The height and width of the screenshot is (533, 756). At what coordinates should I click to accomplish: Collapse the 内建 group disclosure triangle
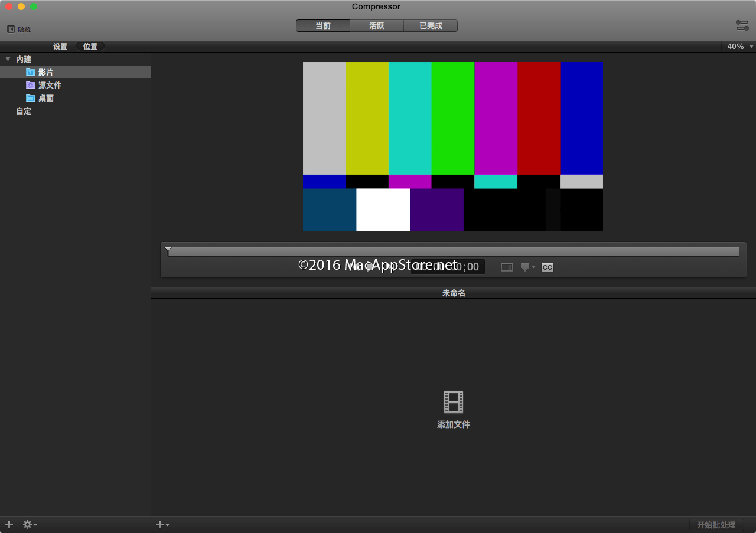click(8, 59)
